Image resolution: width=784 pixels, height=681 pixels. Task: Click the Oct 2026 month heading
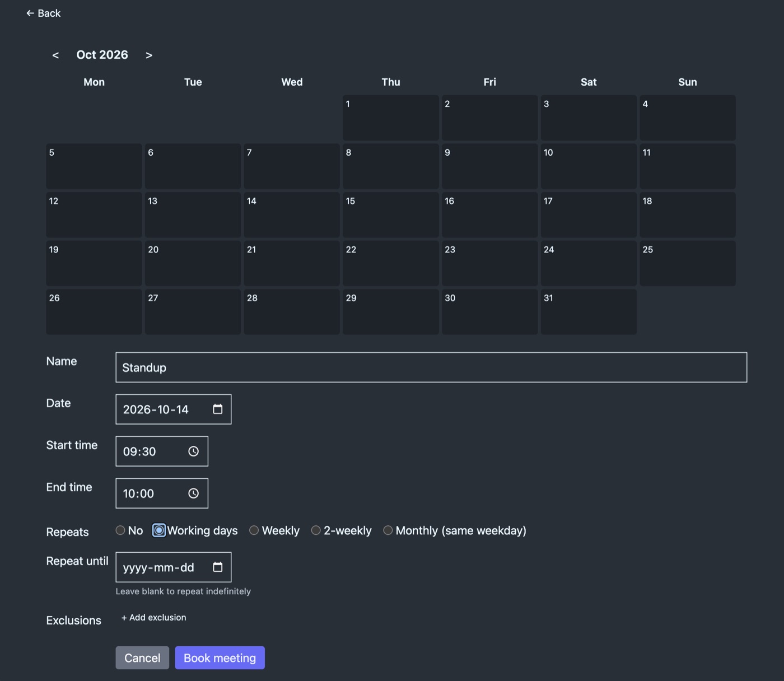coord(102,55)
